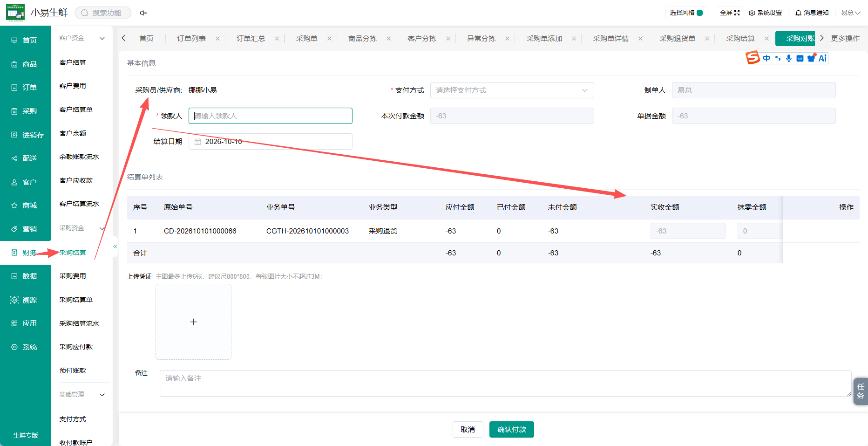This screenshot has height=446, width=868.
Task: Open the 采购 purchasing sidebar item
Action: [25, 111]
